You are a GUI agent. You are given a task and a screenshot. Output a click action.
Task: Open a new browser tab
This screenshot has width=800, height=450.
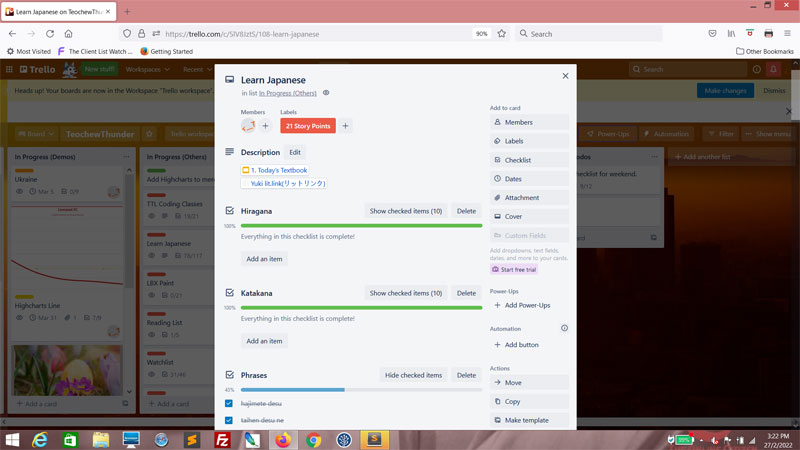[127, 11]
